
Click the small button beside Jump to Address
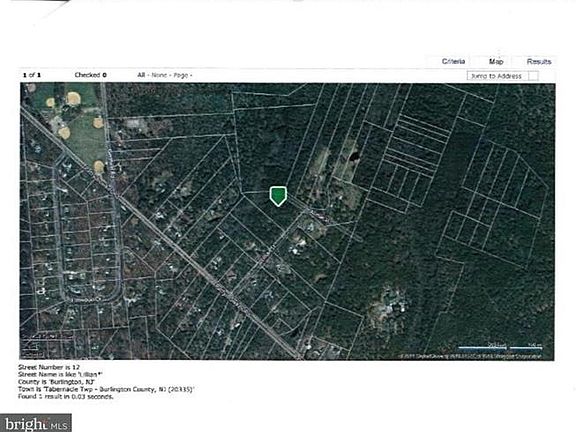(x=533, y=76)
